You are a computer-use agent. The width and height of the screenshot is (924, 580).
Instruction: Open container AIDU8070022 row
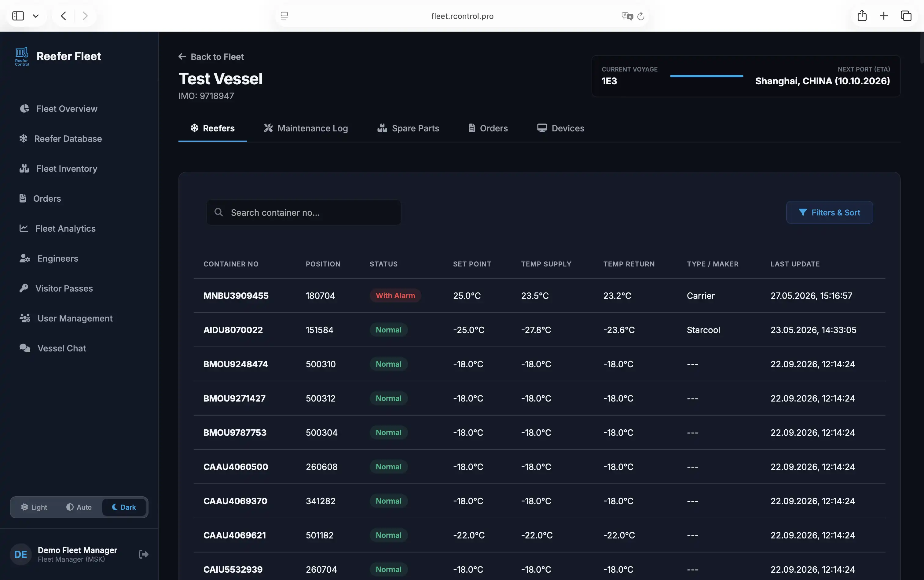(539, 330)
